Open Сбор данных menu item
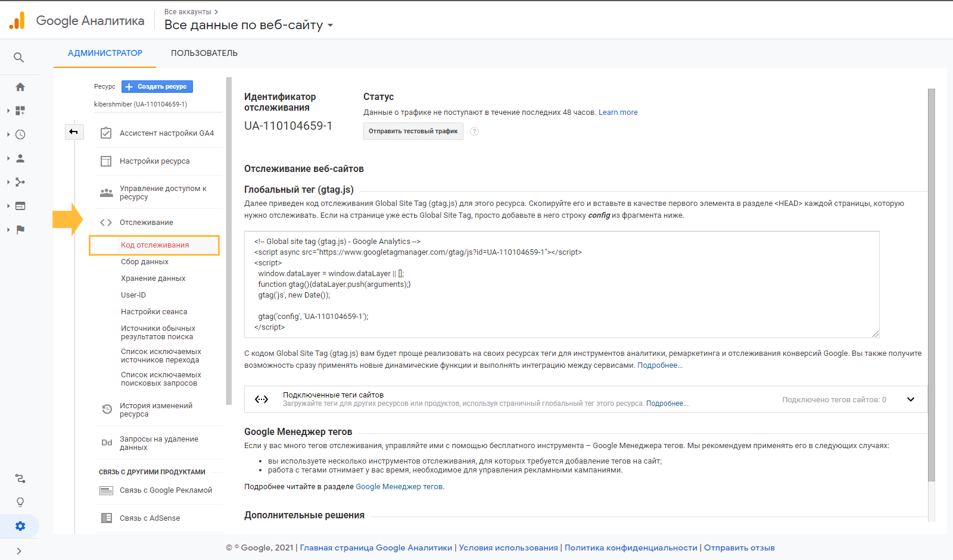Viewport: 953px width, 560px height. click(x=145, y=262)
